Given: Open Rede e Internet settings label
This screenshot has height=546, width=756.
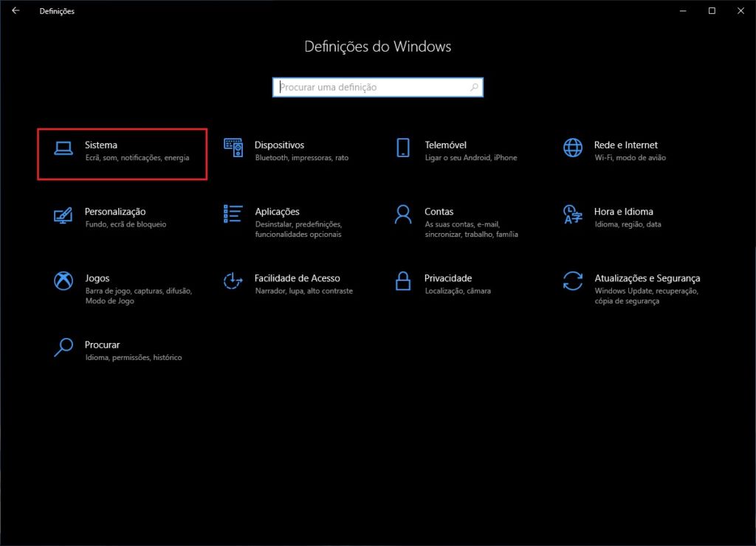Looking at the screenshot, I should click(626, 145).
